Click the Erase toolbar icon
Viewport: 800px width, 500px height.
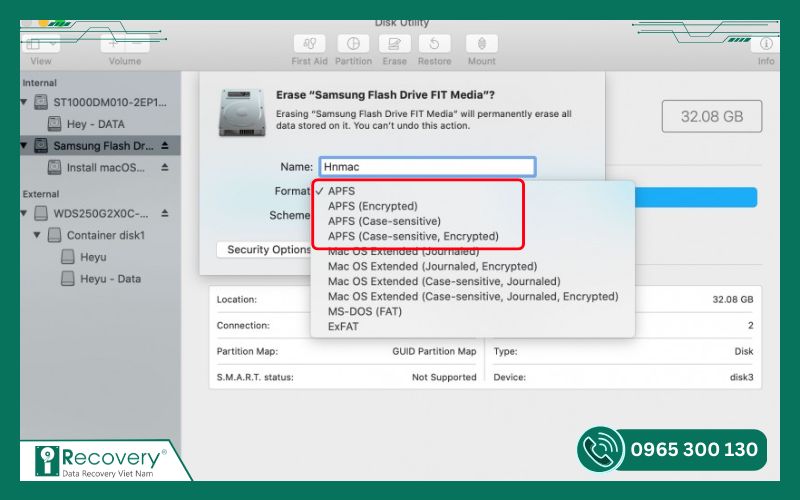[394, 44]
